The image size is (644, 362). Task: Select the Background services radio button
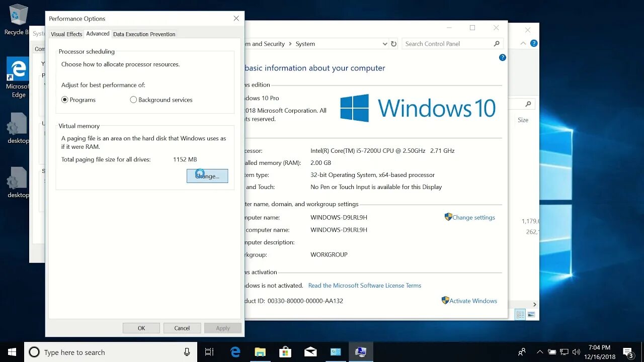pyautogui.click(x=133, y=100)
